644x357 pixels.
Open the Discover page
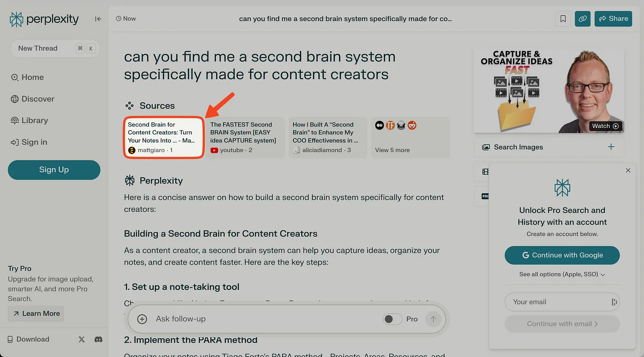point(32,99)
